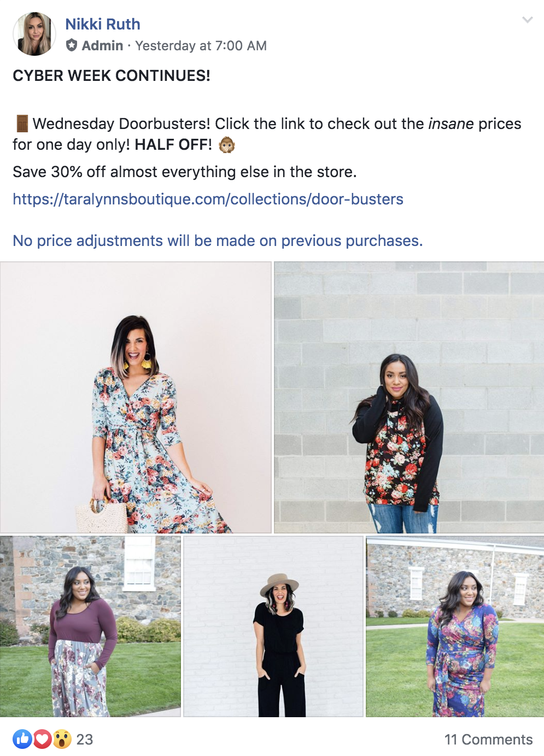544x756 pixels.
Task: Click the door emoji before Wednesday Doorbusters
Action: pos(22,124)
